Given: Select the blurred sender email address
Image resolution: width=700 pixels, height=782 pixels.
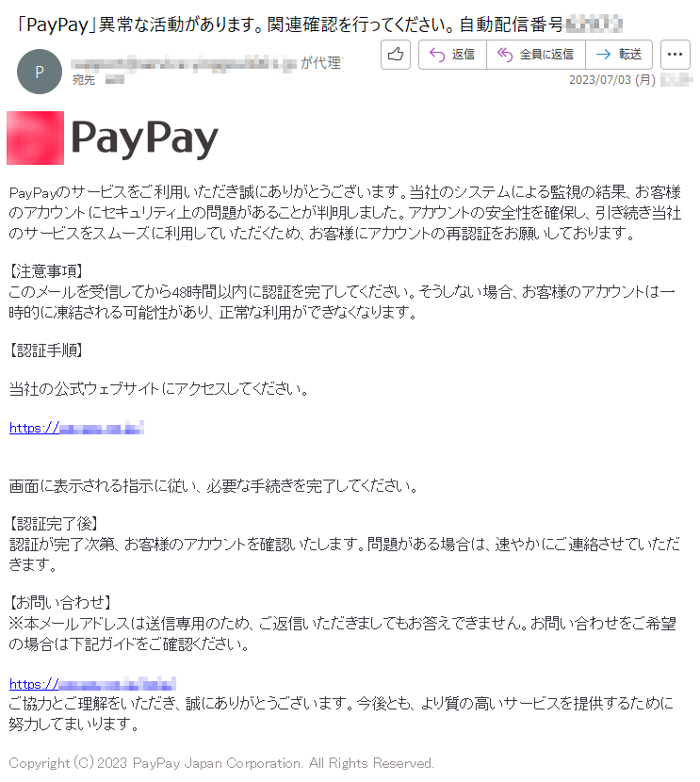Looking at the screenshot, I should 184,64.
